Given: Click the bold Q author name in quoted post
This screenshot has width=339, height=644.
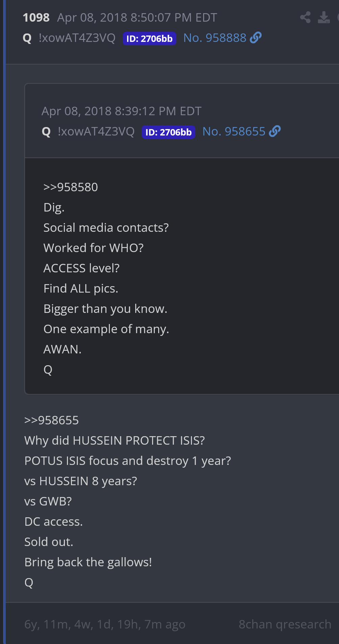Looking at the screenshot, I should click(x=46, y=132).
